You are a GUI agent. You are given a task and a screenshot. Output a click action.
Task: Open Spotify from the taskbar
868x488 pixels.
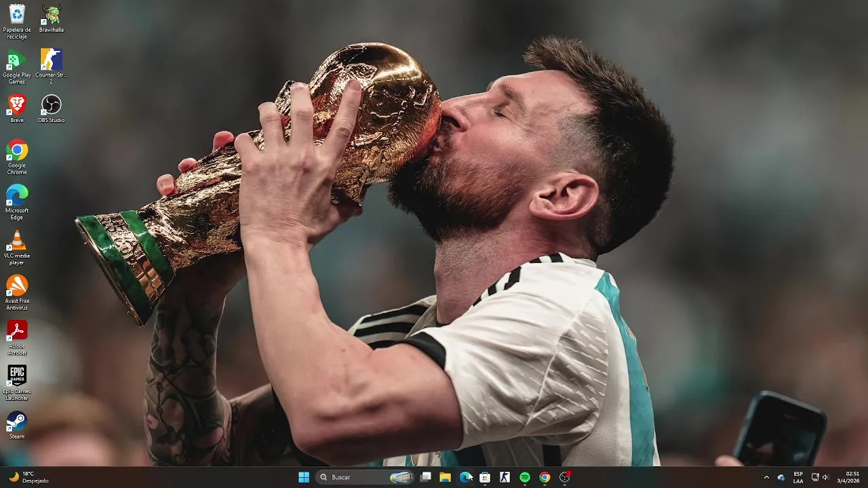525,477
